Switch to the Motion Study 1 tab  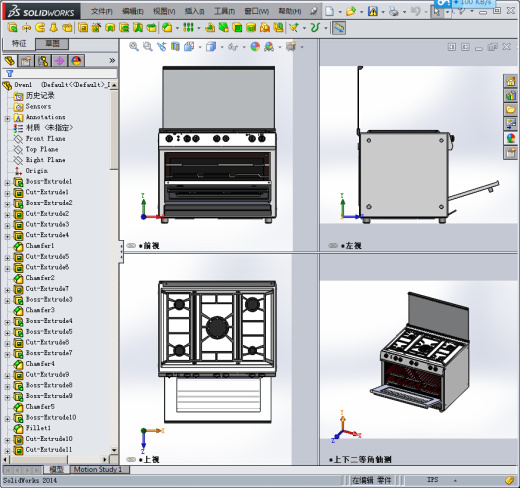point(97,469)
